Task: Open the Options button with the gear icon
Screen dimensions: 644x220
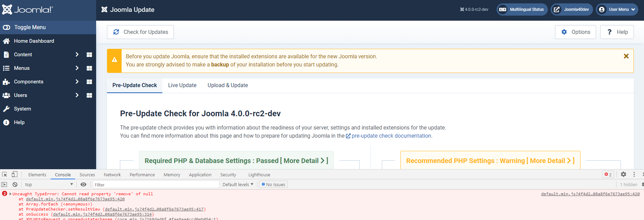Action: pos(575,32)
